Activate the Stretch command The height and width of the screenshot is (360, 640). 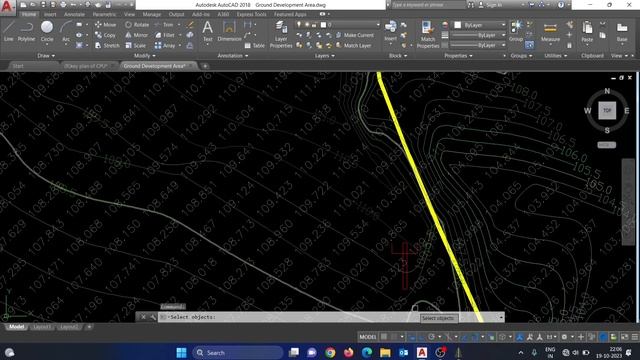tap(107, 45)
